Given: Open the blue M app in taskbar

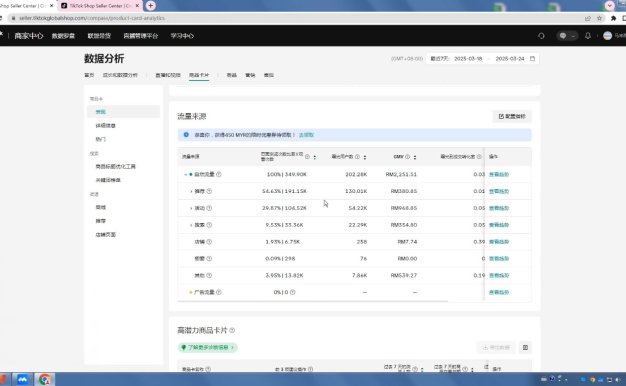Looking at the screenshot, I should (x=22, y=379).
